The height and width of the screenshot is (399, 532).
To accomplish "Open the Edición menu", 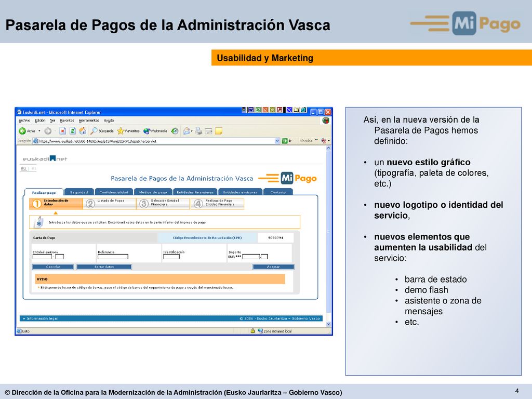I will pos(40,121).
